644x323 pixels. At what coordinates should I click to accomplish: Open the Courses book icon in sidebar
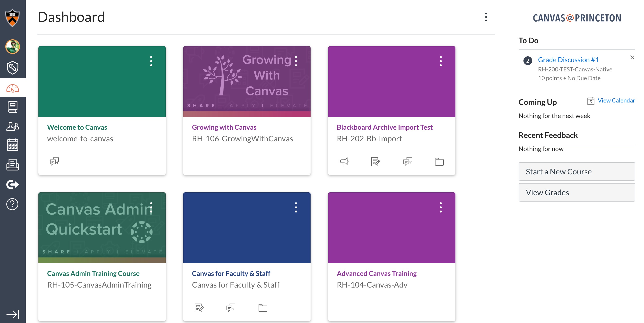pyautogui.click(x=12, y=107)
